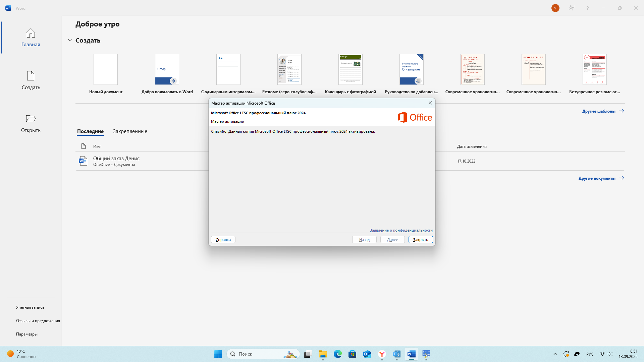Open the Главная home sidebar icon
The image size is (644, 362).
(31, 38)
